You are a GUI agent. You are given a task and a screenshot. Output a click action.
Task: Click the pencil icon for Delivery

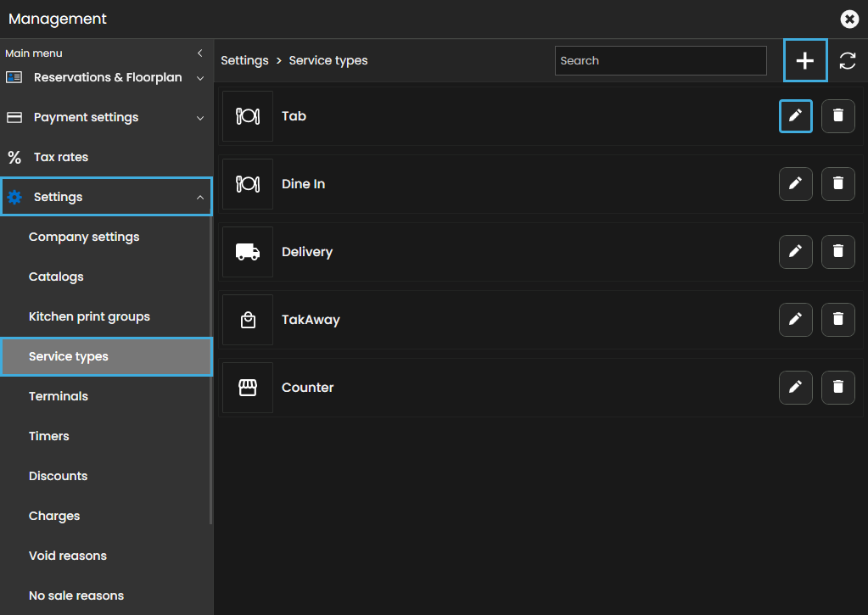[x=795, y=252]
